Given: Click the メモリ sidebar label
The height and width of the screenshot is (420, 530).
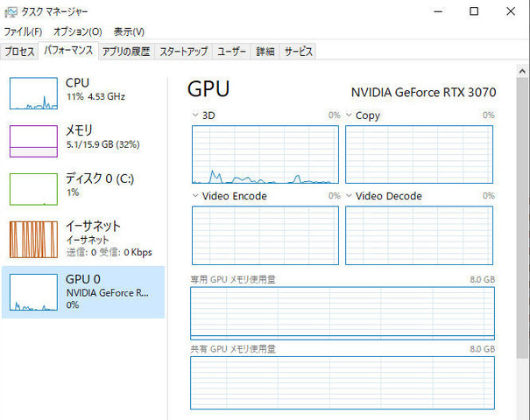Looking at the screenshot, I should click(79, 130).
